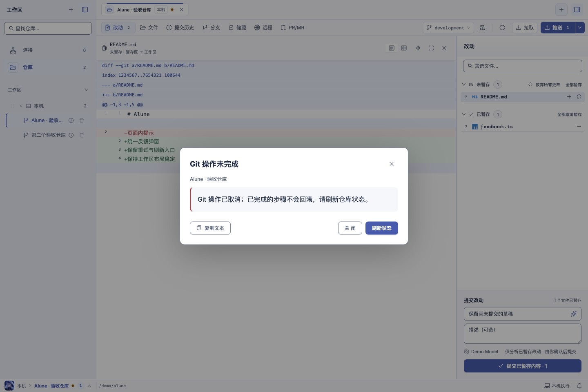Generate commit message with the sparkle icon

tap(574, 314)
